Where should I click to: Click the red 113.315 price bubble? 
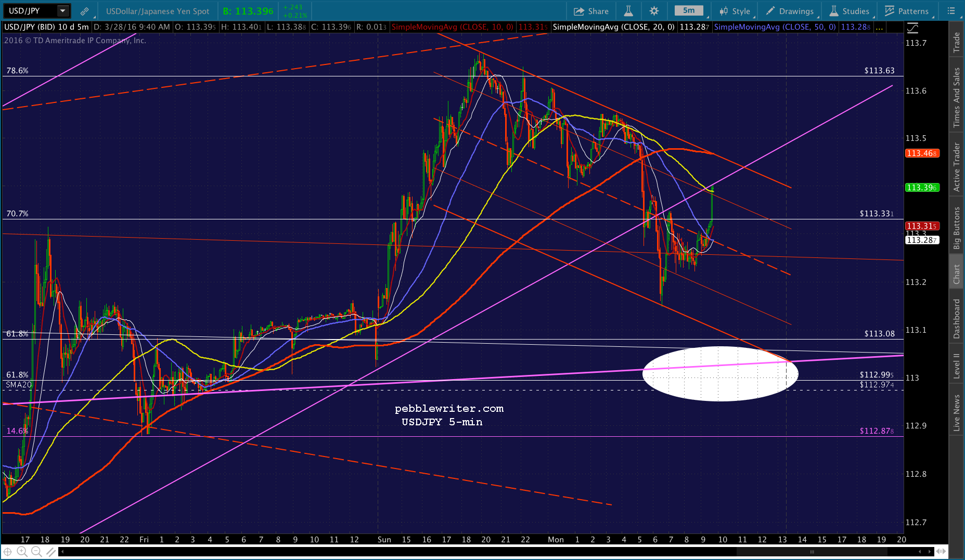tap(922, 226)
